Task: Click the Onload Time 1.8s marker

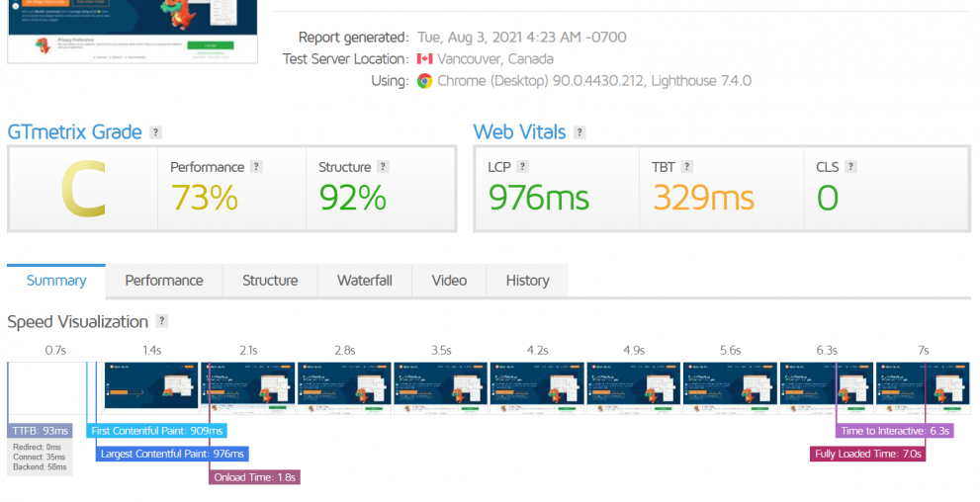Action: click(254, 477)
